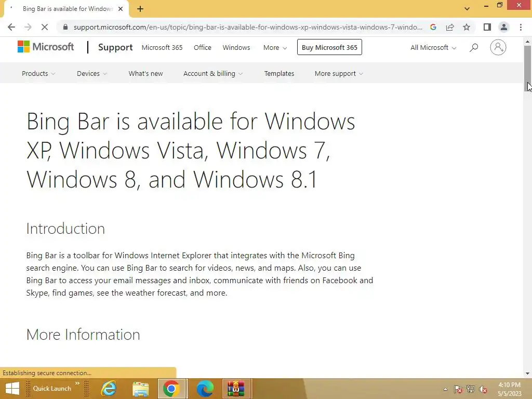Open the Microsoft 365 link
The height and width of the screenshot is (399, 532).
(x=162, y=47)
